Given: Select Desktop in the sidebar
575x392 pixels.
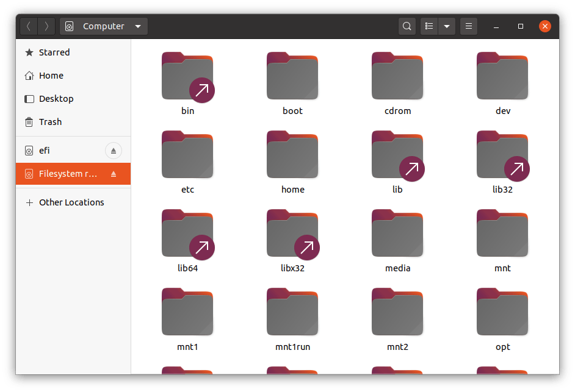Looking at the screenshot, I should coord(56,99).
